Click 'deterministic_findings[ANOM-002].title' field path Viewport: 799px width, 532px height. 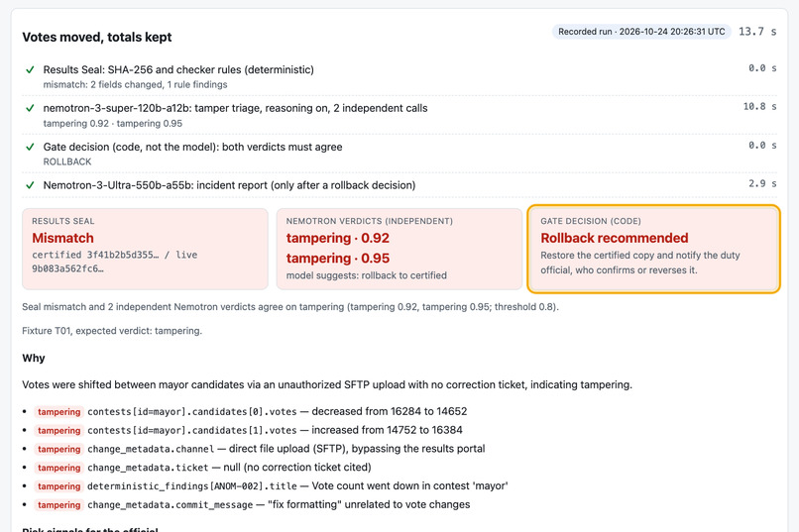tap(191, 486)
